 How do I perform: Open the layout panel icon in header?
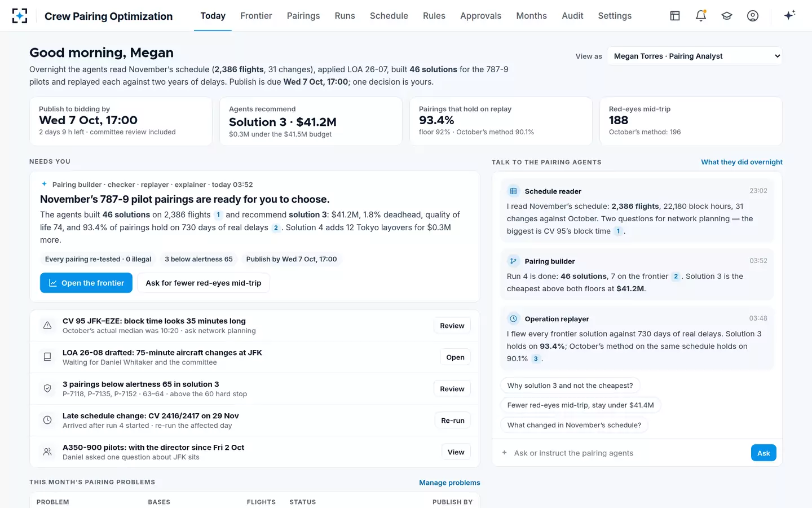pos(675,16)
